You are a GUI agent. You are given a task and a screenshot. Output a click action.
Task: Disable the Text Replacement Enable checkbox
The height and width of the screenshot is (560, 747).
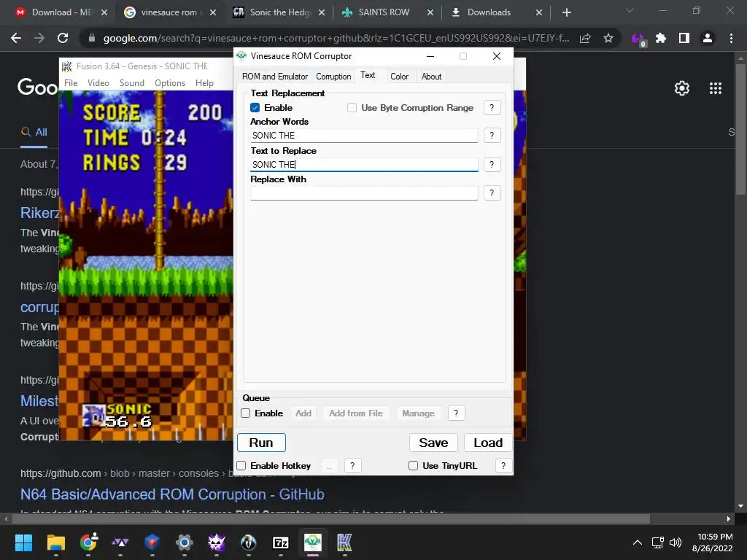click(x=255, y=108)
